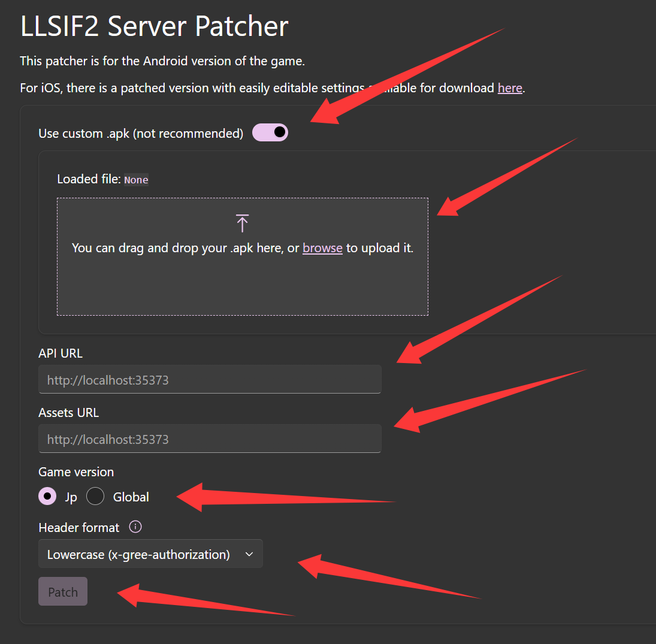Click the dashed .apk drag and drop area

coord(242,282)
